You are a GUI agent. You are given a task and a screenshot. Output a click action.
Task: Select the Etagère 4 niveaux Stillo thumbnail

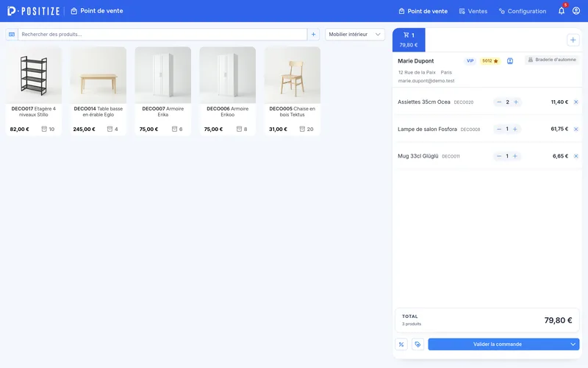tap(33, 75)
